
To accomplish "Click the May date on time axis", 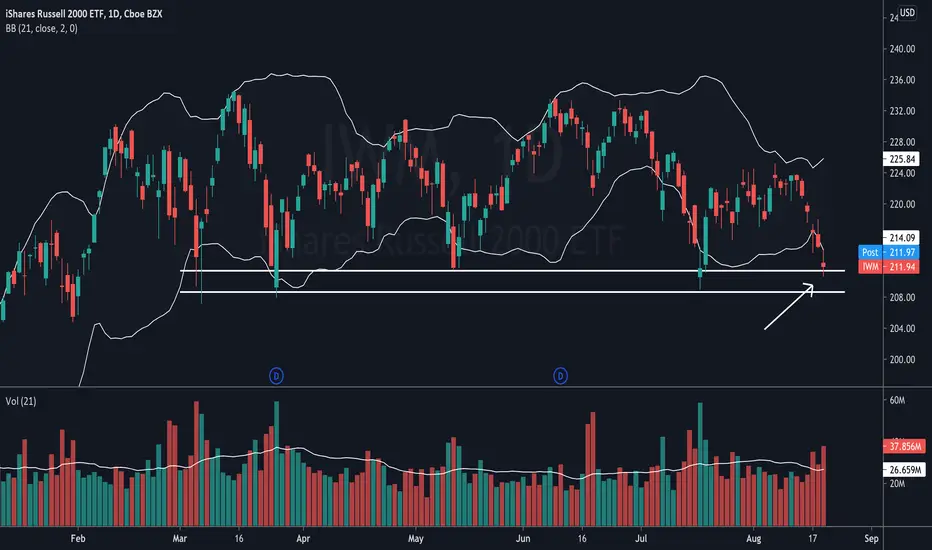I will tap(415, 539).
